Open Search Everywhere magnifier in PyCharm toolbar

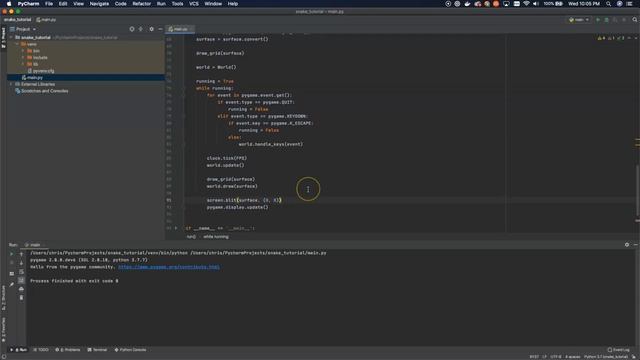tap(635, 20)
